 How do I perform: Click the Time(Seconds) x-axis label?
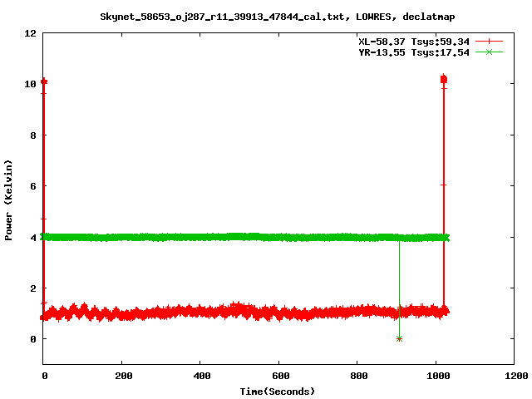pyautogui.click(x=277, y=392)
